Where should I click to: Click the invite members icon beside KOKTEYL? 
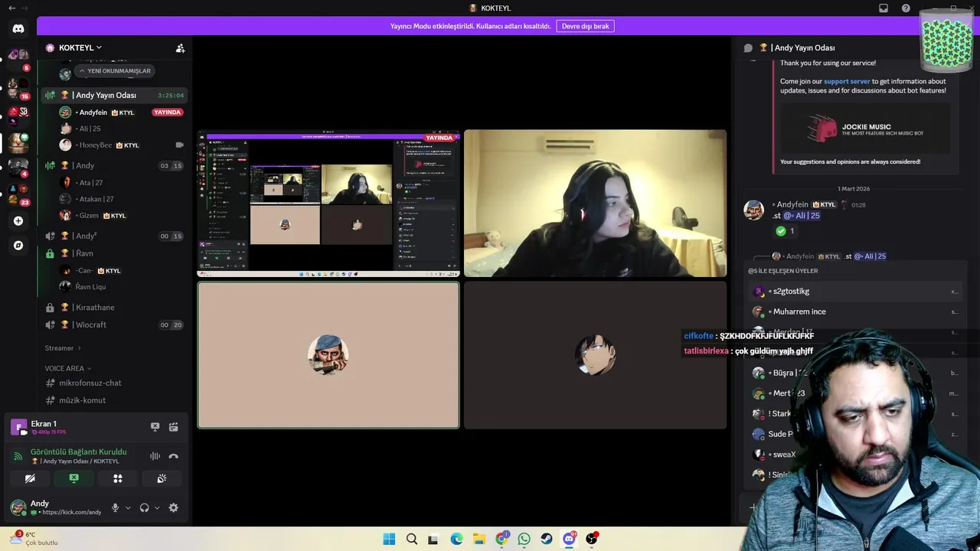point(180,47)
